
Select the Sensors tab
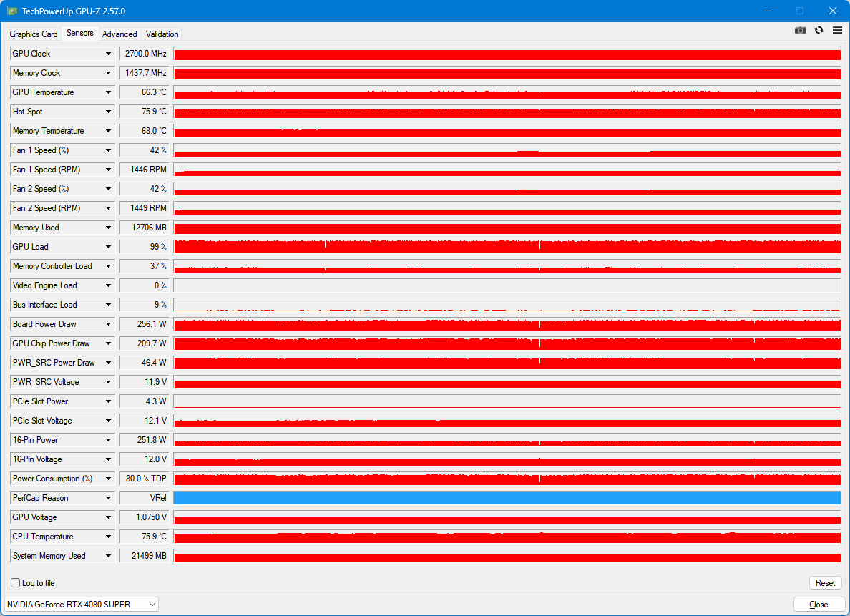(79, 33)
